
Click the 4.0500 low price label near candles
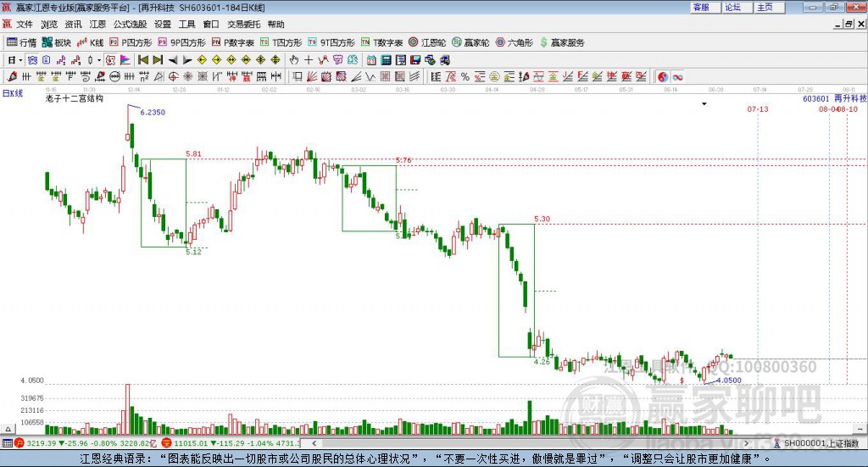(x=728, y=381)
